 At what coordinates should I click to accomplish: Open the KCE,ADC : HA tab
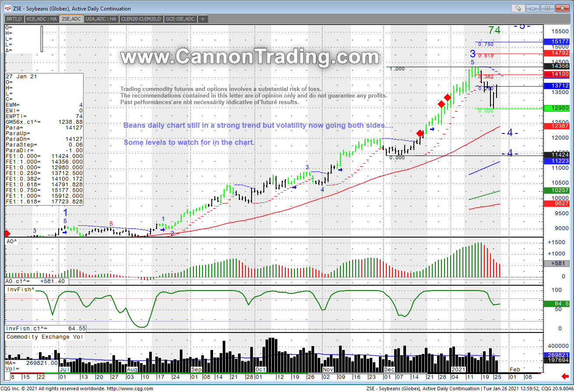click(42, 19)
